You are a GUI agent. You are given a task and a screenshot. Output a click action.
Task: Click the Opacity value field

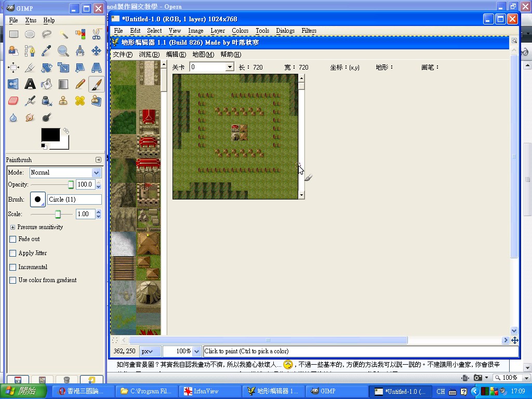point(86,184)
